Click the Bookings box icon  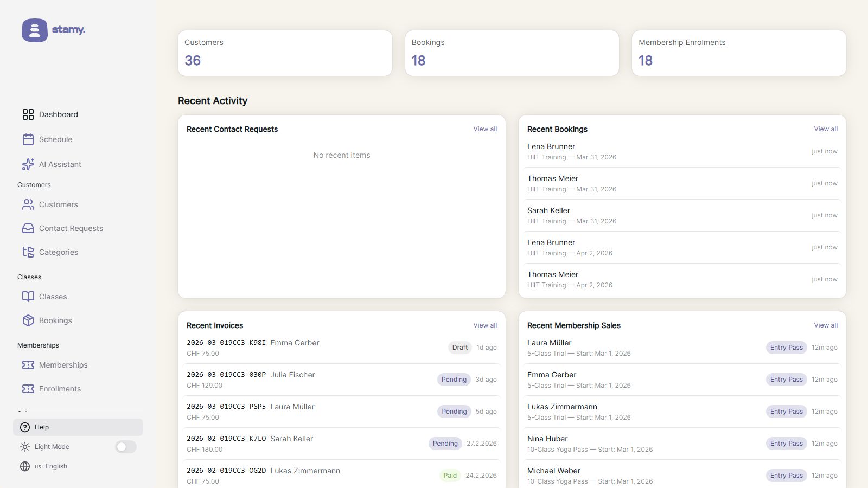pos(28,320)
